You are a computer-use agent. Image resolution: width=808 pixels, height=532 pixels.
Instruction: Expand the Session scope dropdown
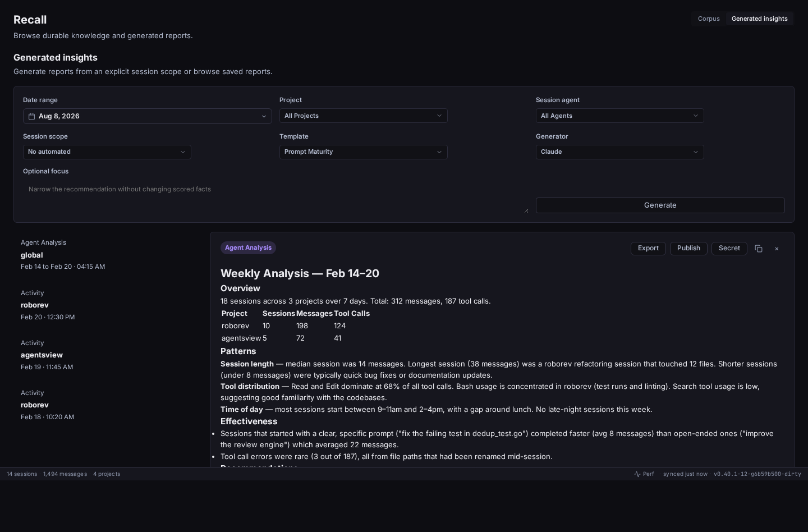click(x=107, y=152)
